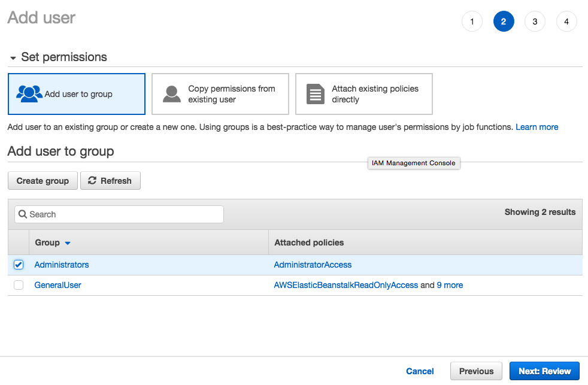Click the refresh arrows icon
This screenshot has width=588, height=385.
pos(92,181)
